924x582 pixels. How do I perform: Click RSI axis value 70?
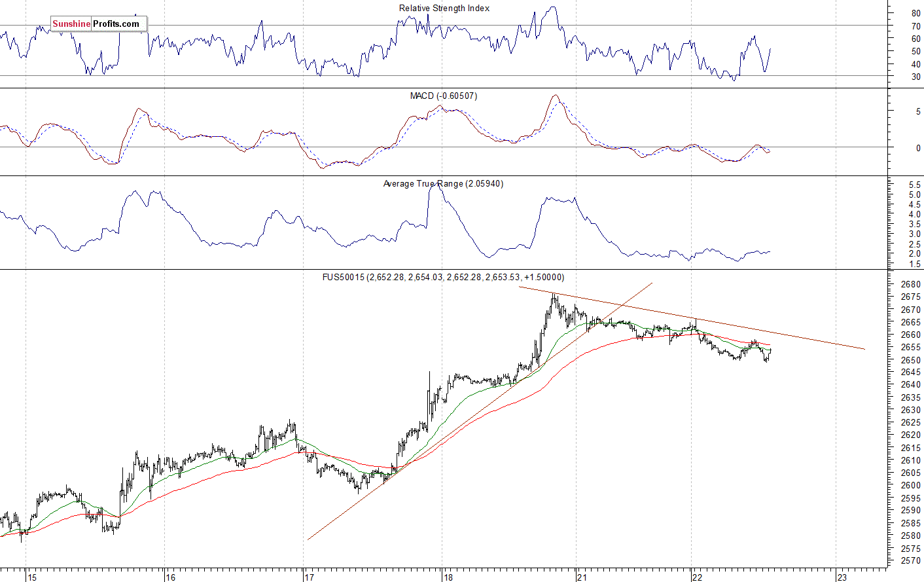coord(915,27)
